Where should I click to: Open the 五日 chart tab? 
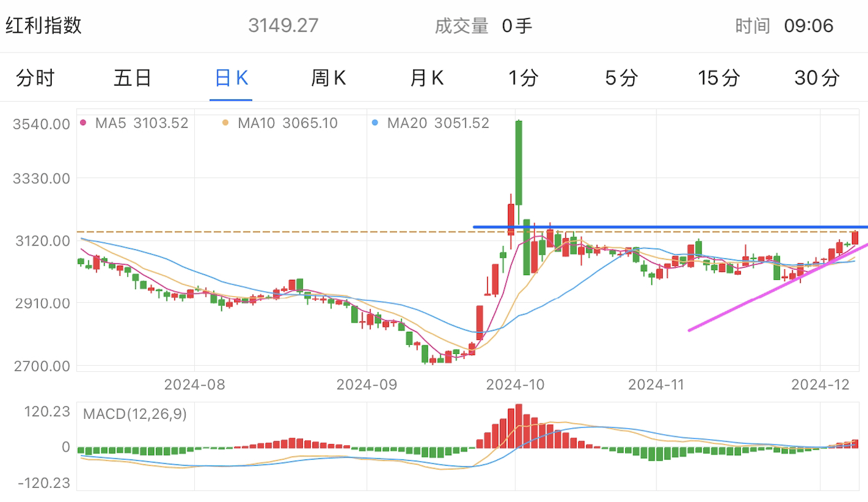coord(133,78)
